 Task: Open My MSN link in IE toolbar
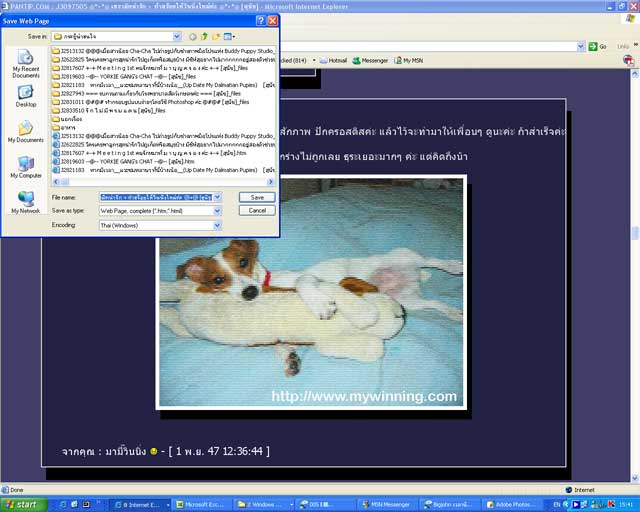(x=409, y=60)
